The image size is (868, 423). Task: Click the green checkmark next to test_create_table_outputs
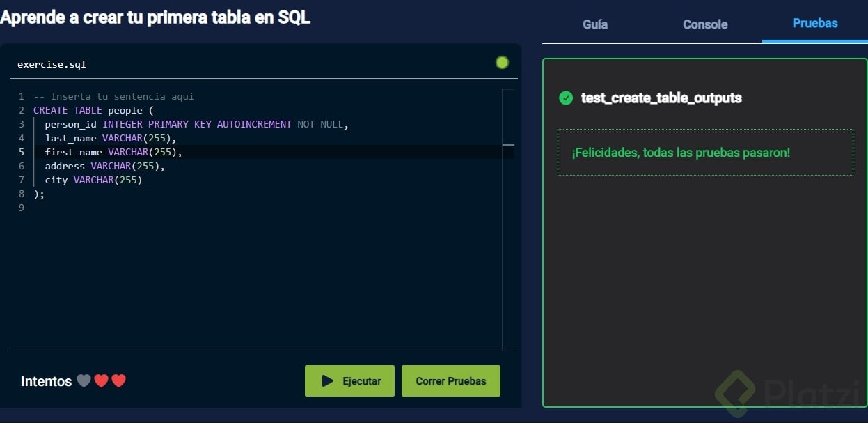click(566, 98)
